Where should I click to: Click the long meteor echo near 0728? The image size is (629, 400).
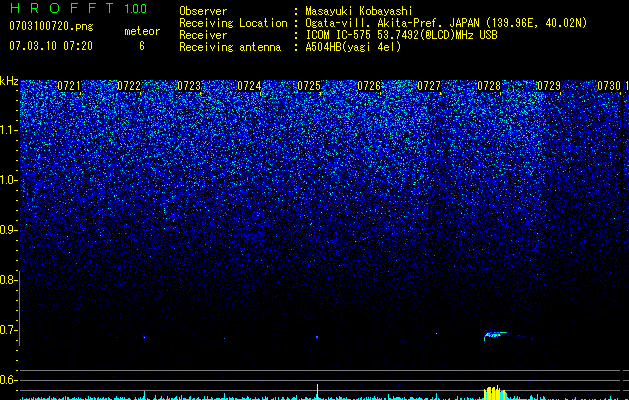(497, 335)
